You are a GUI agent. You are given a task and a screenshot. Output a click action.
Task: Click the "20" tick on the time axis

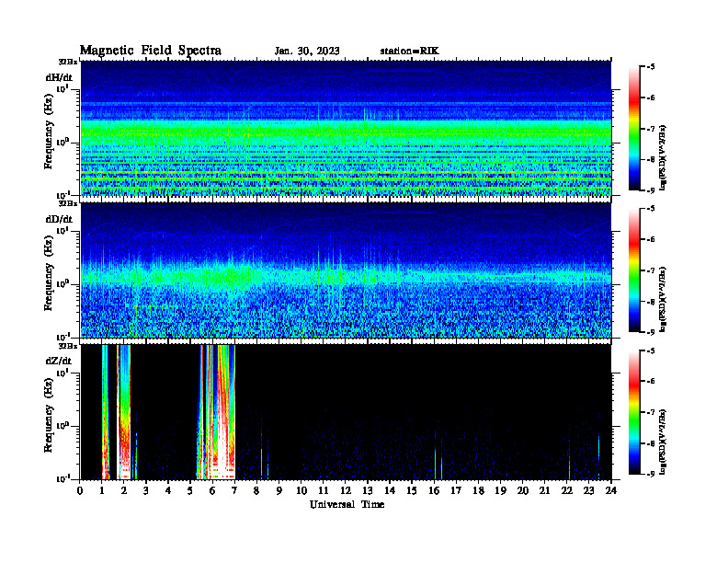point(523,490)
